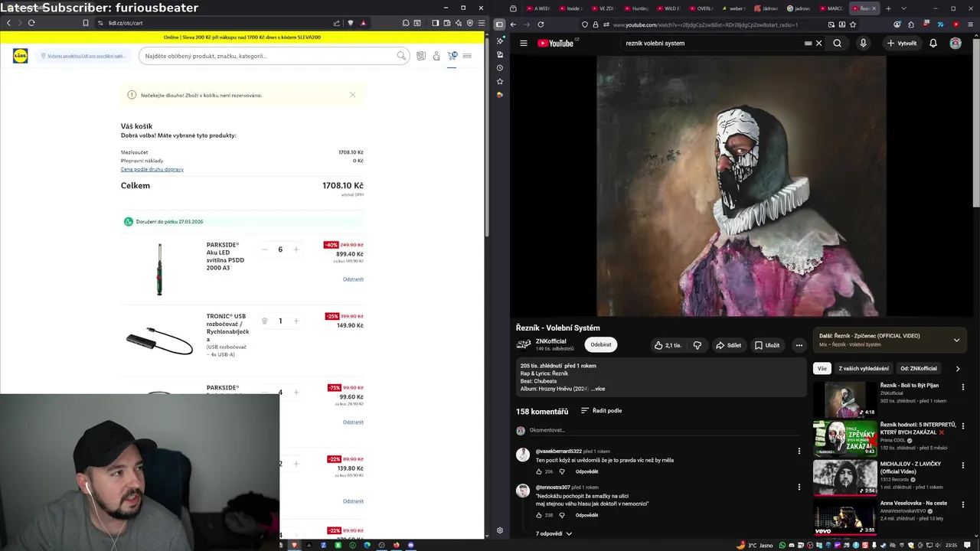The height and width of the screenshot is (551, 980).
Task: Dislike the Řezník video
Action: pyautogui.click(x=697, y=345)
